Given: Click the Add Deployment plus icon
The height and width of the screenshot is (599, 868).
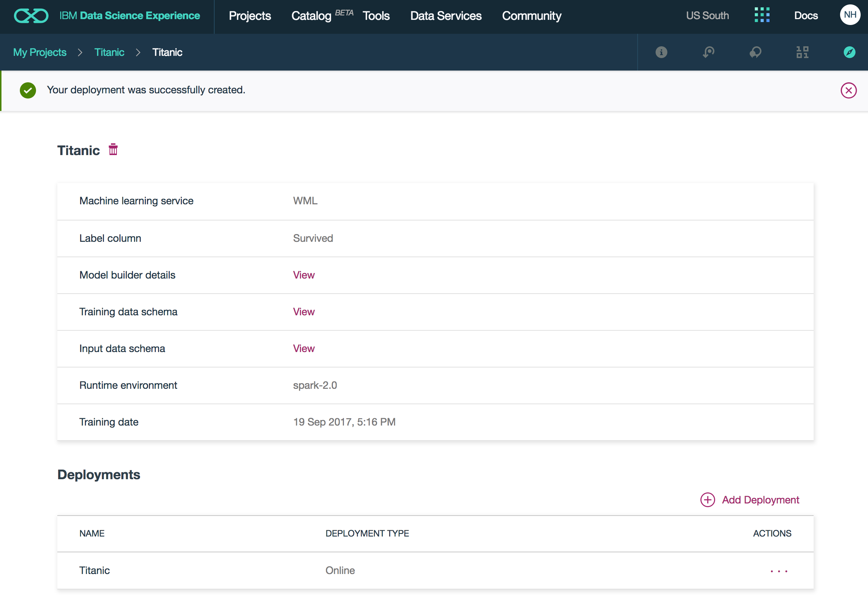Looking at the screenshot, I should pos(707,500).
